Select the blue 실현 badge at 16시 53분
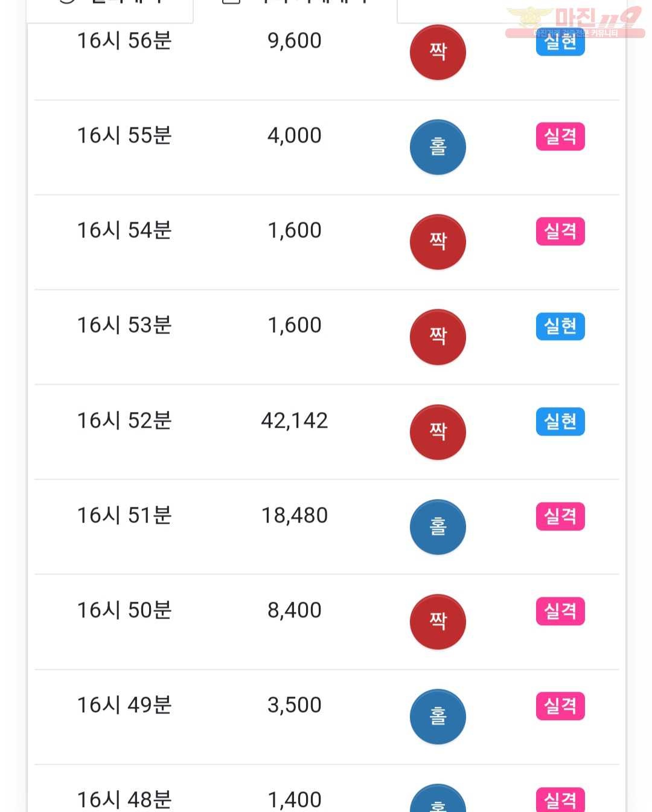Viewport: 652px width, 812px height. [560, 326]
